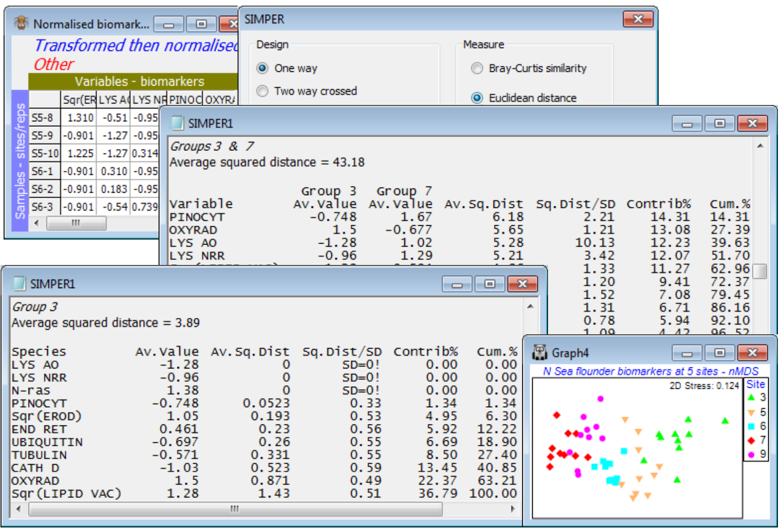Image resolution: width=782 pixels, height=532 pixels.
Task: Click 'Average squared distance = 3.89' line
Action: coord(106,323)
